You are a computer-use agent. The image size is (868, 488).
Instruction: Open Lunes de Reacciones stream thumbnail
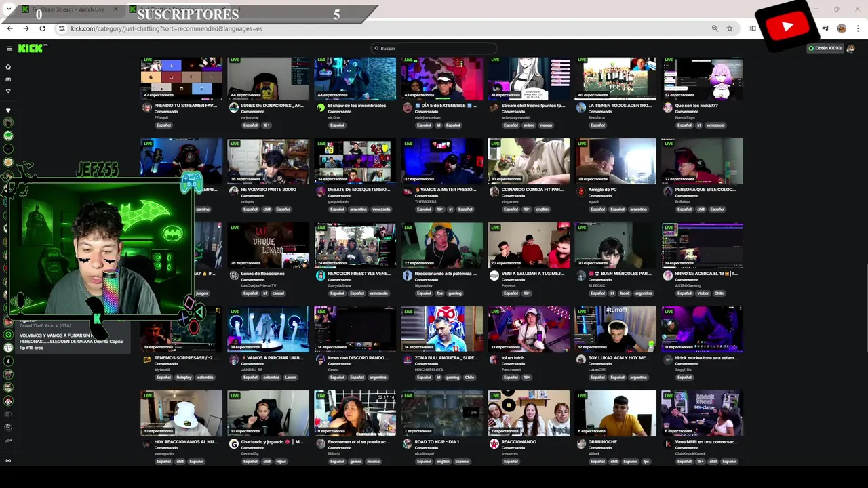(x=268, y=245)
